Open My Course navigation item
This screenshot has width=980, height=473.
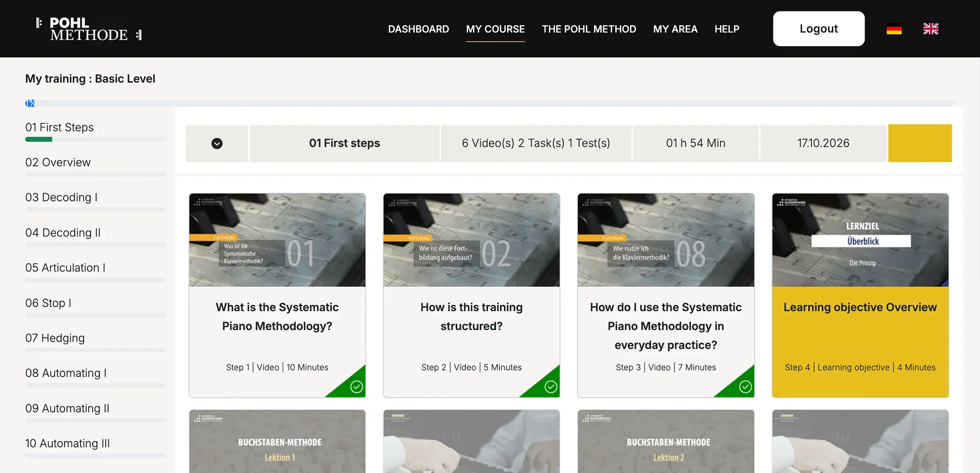[x=495, y=29]
